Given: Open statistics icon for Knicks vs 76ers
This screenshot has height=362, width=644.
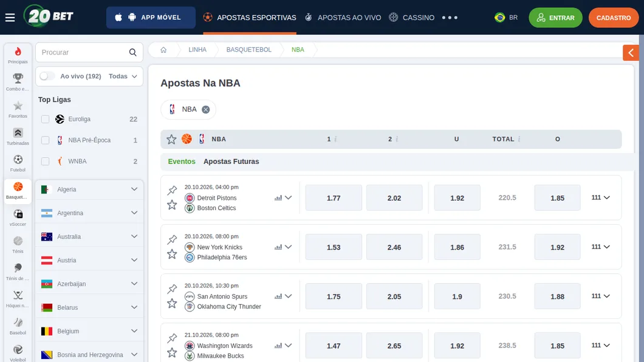Looking at the screenshot, I should (278, 247).
